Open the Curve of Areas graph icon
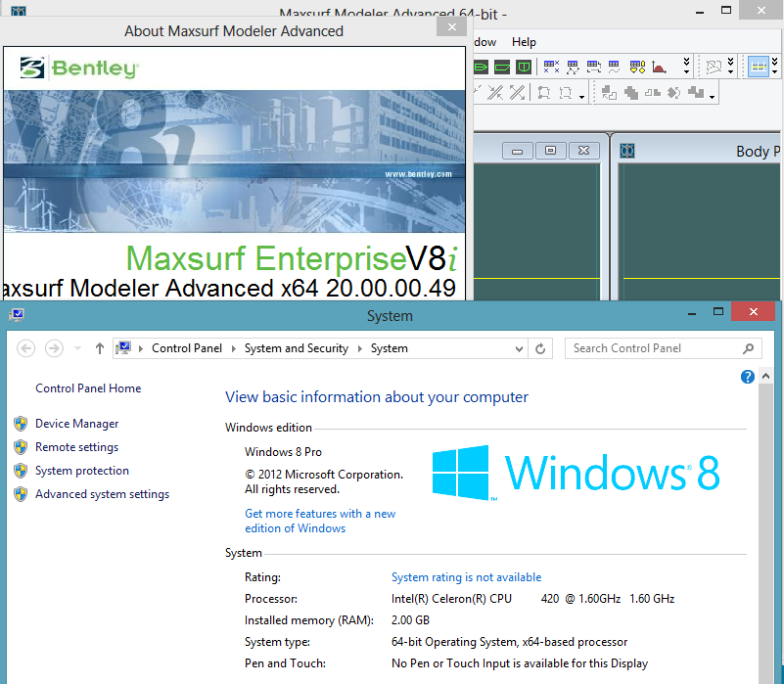This screenshot has height=684, width=784. (659, 67)
